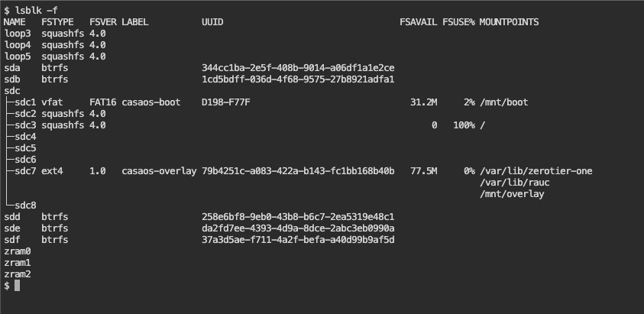Viewport: 644px width, 314px height.
Task: Click the FSAVAIL column header
Action: 418,21
